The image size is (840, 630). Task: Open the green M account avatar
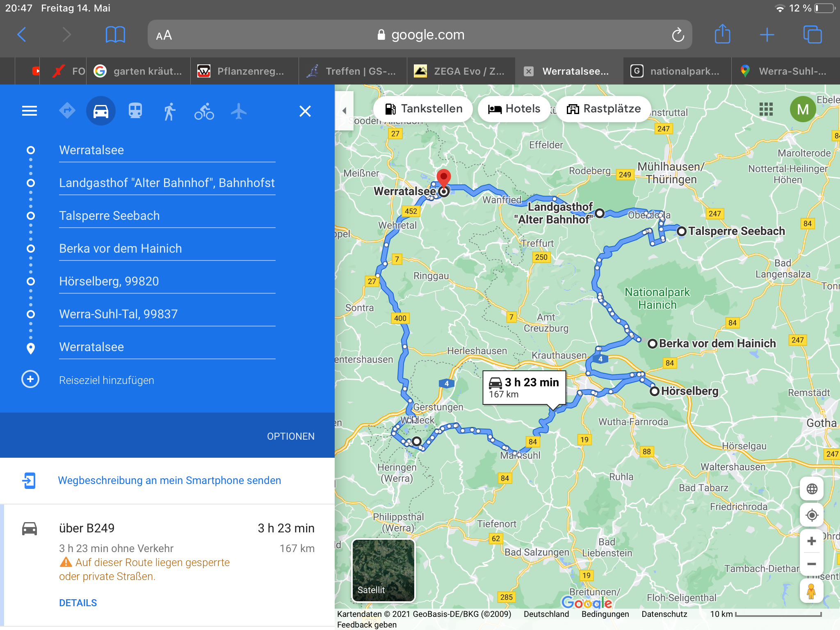pyautogui.click(x=803, y=109)
